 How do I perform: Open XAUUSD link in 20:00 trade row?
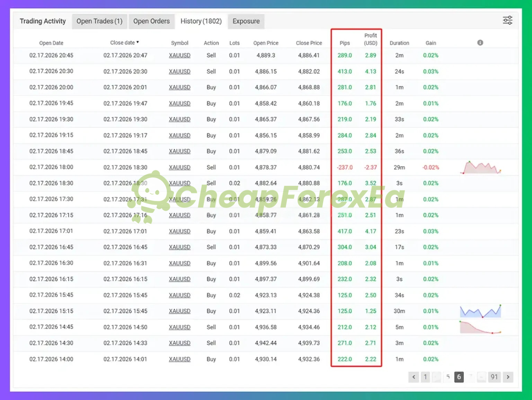(x=179, y=87)
